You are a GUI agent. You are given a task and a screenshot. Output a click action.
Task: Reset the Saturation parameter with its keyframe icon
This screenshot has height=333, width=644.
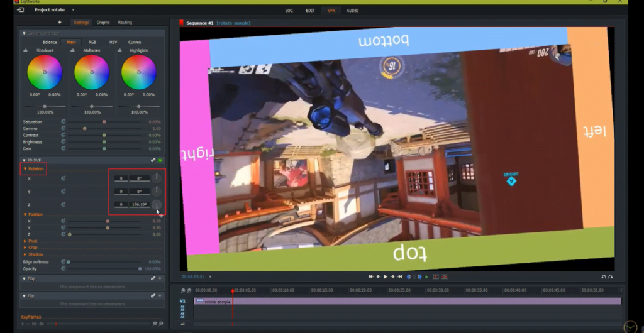point(64,122)
